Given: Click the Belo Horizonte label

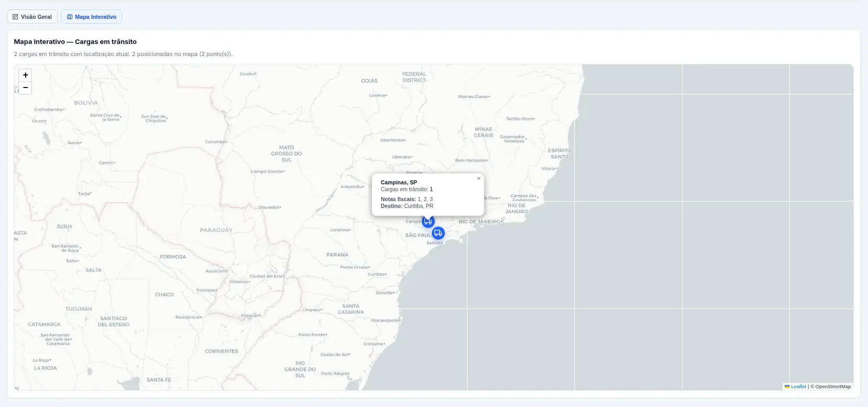Looking at the screenshot, I should point(471,160).
